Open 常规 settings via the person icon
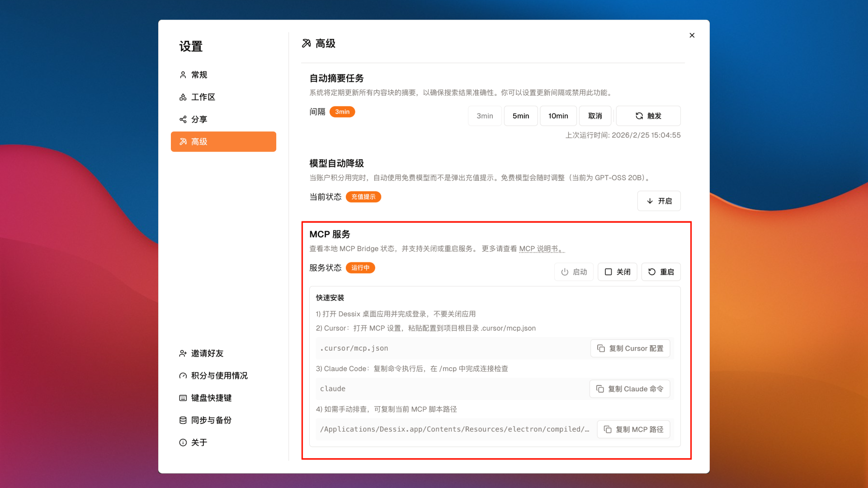The width and height of the screenshot is (868, 488). click(x=183, y=75)
